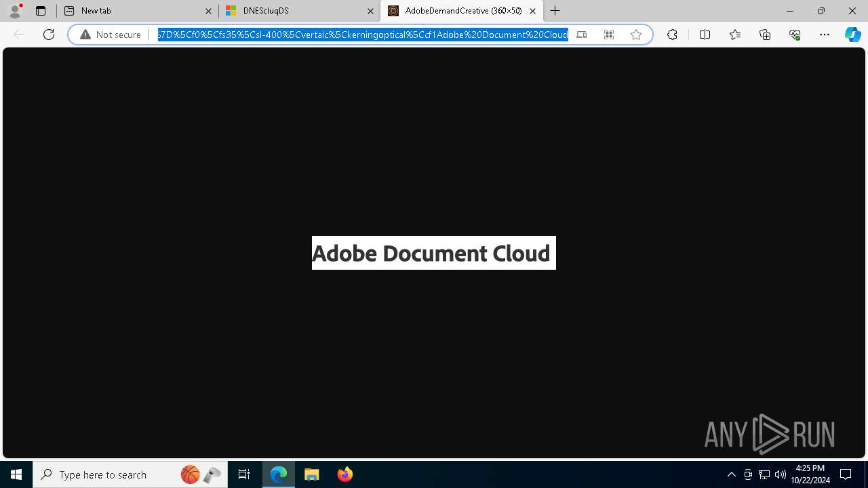868x488 pixels.
Task: Open the network status icon
Action: 764,474
